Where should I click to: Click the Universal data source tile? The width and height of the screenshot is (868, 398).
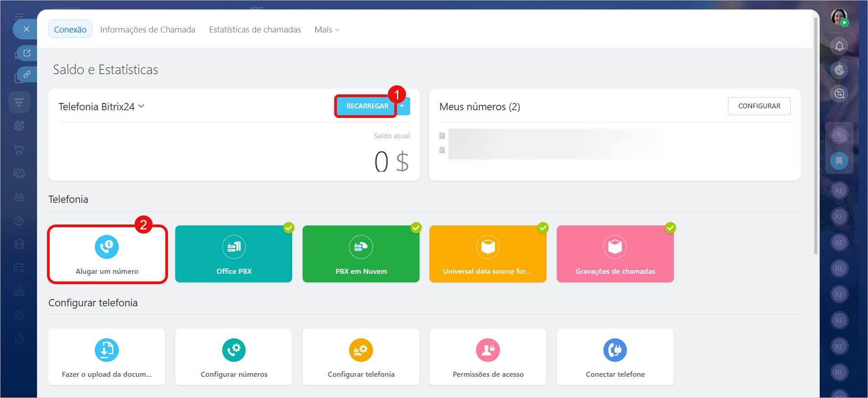tap(488, 254)
